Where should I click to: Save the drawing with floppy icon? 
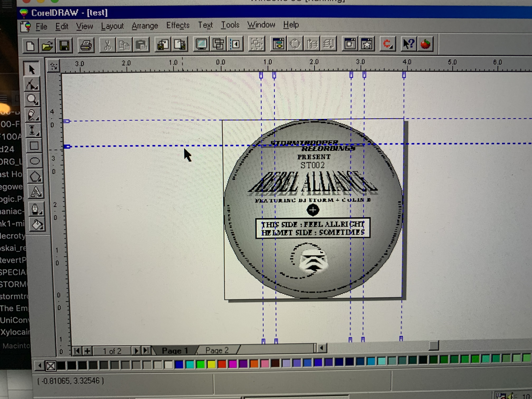click(x=64, y=46)
